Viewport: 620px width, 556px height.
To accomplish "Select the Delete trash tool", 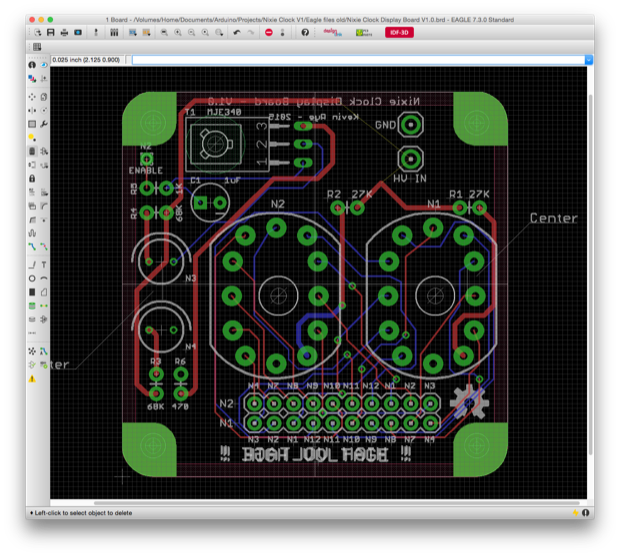I will tap(32, 151).
